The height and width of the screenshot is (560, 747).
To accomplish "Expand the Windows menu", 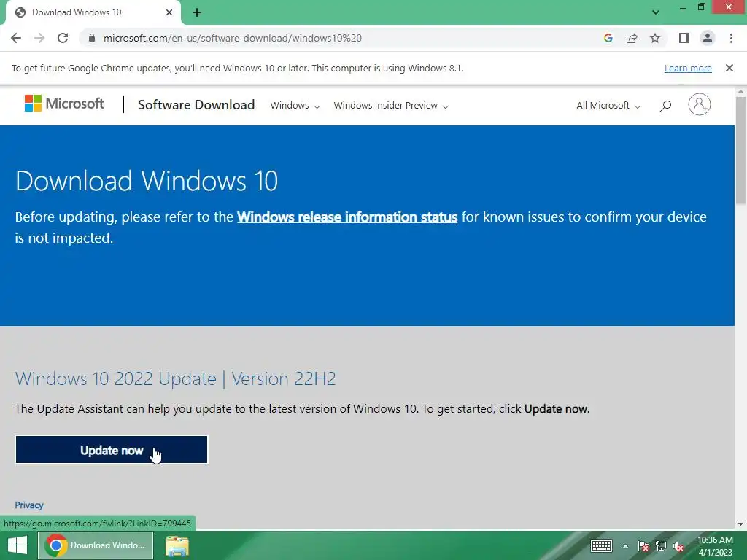I will click(295, 105).
